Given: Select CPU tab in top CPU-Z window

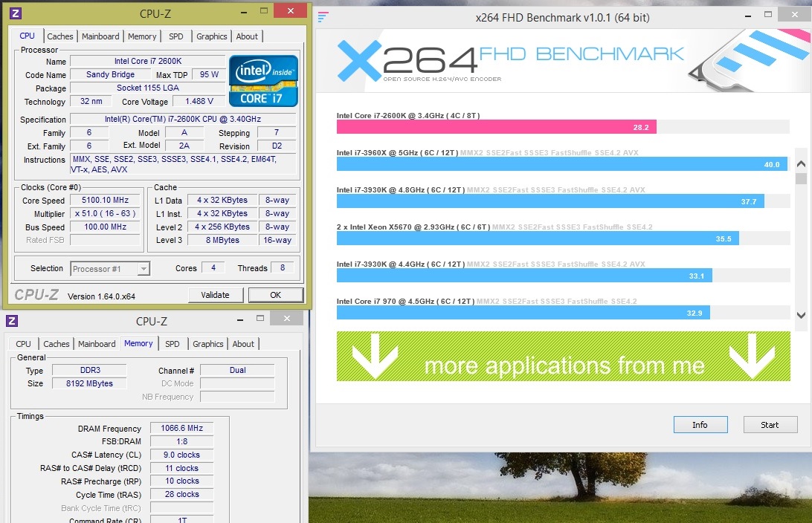Looking at the screenshot, I should point(27,36).
